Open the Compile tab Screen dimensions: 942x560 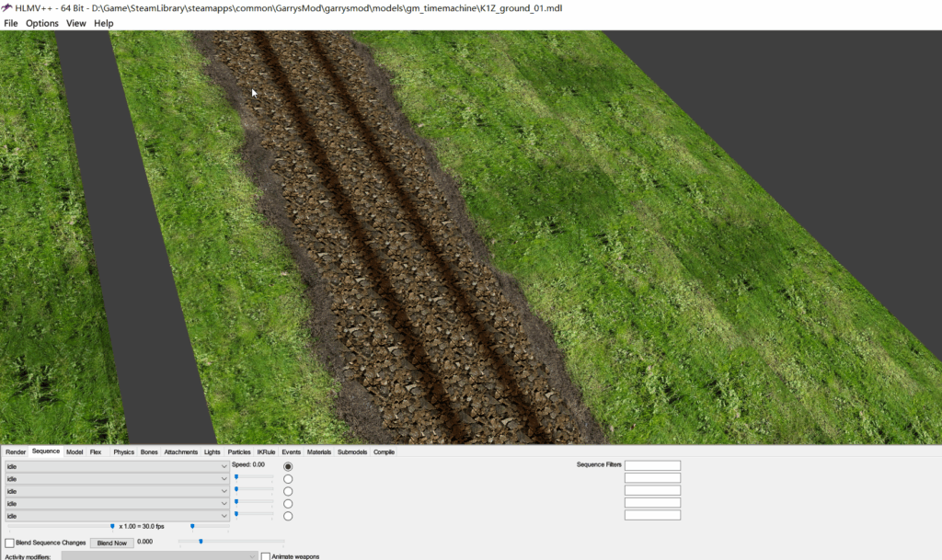[x=384, y=452]
